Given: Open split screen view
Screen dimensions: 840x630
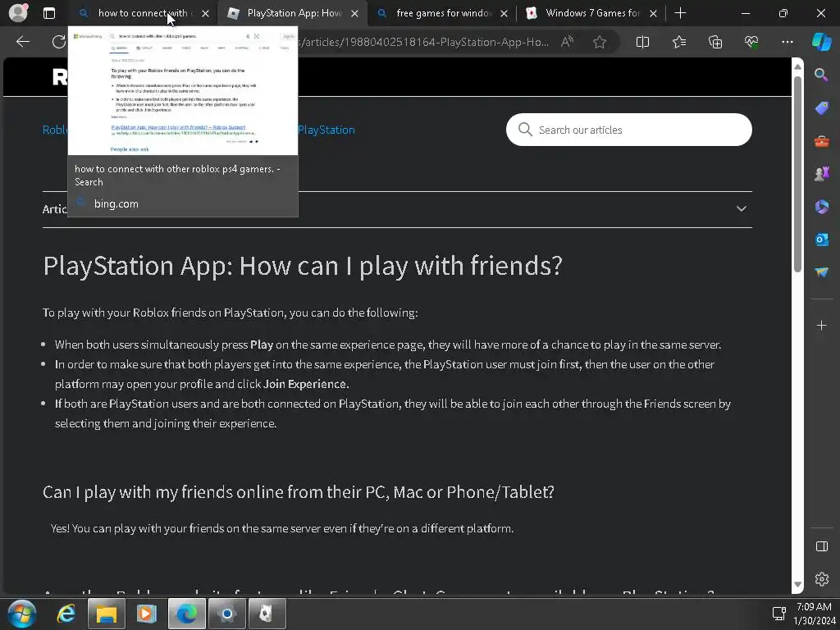Looking at the screenshot, I should click(x=642, y=42).
